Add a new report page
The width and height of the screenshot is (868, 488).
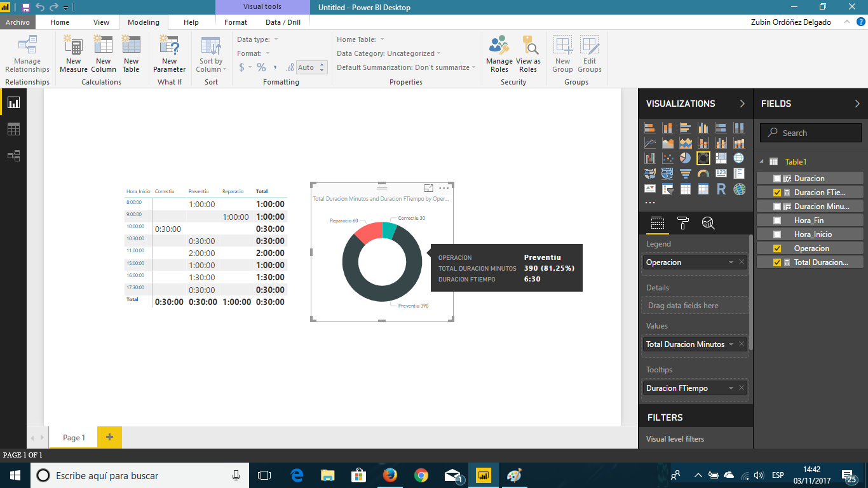(109, 437)
